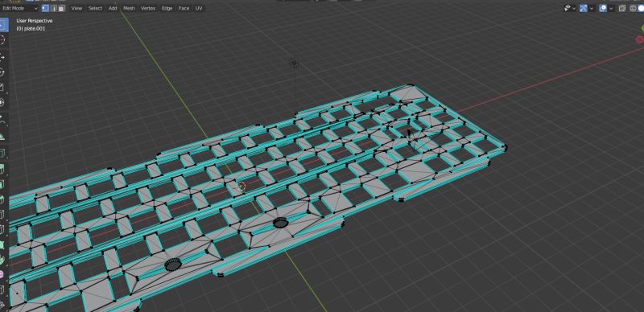Screen dimensions: 644x312
Task: Enable edge select mode
Action: pos(53,8)
